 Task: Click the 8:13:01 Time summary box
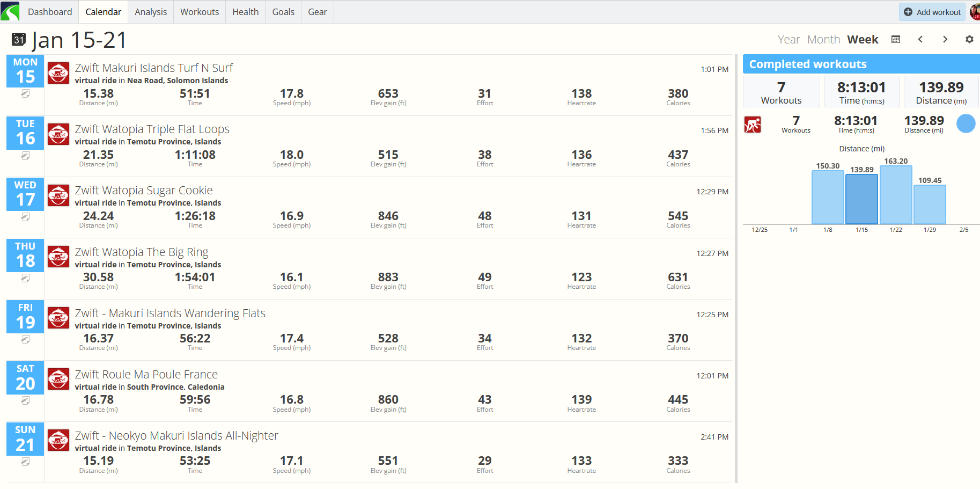tap(861, 92)
